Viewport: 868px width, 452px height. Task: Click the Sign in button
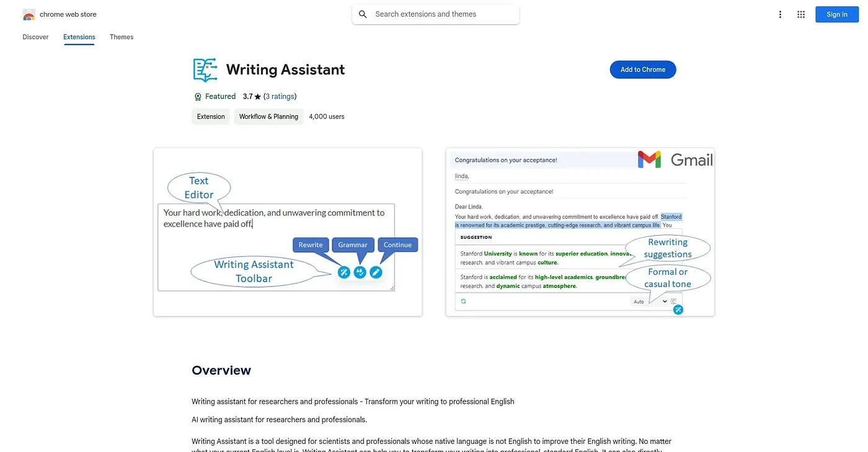click(836, 14)
